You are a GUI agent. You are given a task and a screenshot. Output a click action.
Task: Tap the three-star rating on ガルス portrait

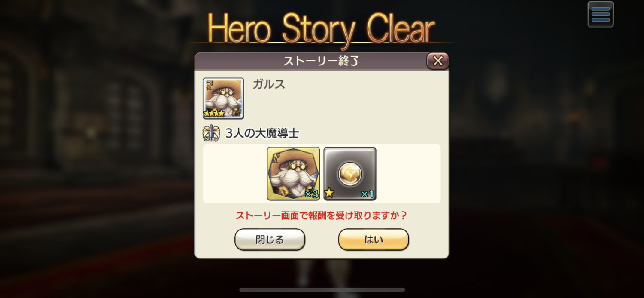[214, 114]
